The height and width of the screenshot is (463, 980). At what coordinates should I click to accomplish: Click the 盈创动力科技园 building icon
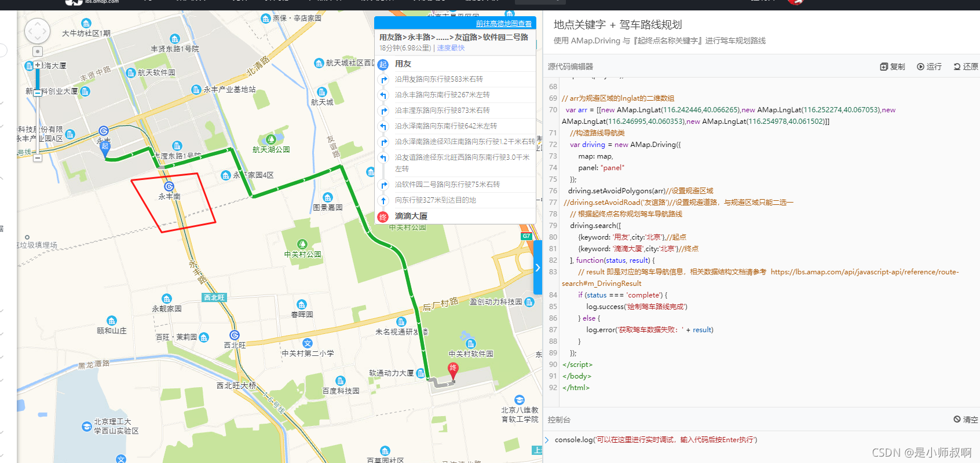click(529, 302)
